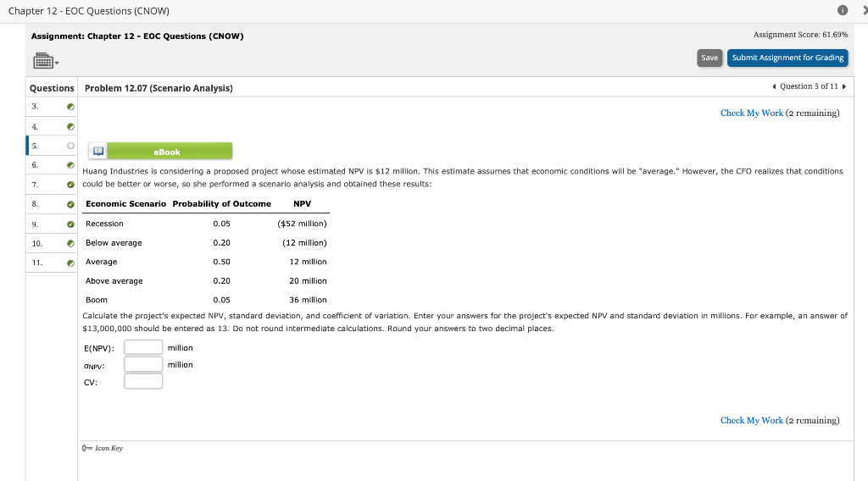Image resolution: width=868 pixels, height=481 pixels.
Task: Go to previous question arrow
Action: 774,86
